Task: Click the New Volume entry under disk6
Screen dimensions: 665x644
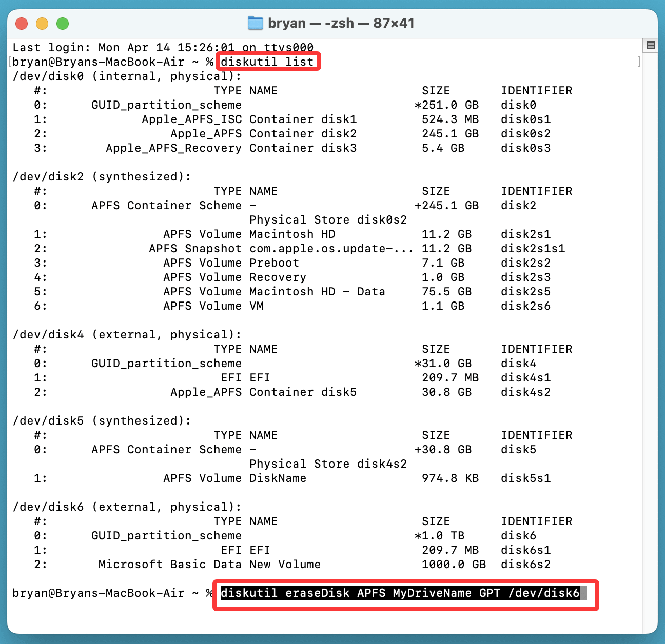Action: [x=284, y=564]
